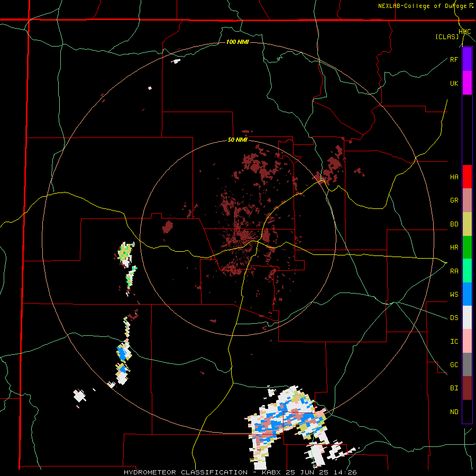
Task: Click the HHC product label
Action: [x=465, y=32]
